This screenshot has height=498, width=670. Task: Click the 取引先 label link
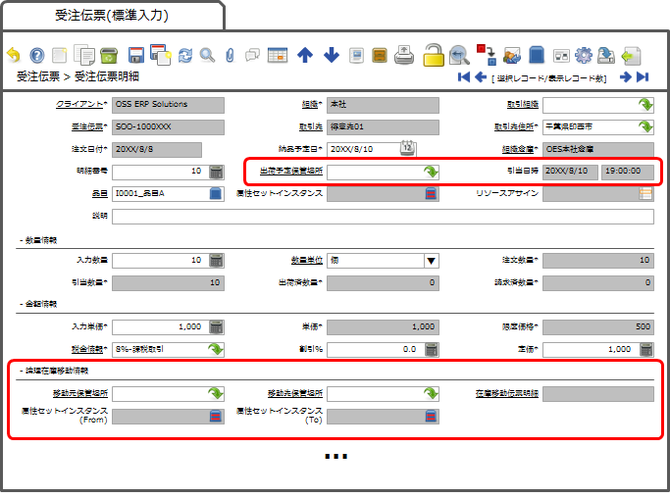click(311, 127)
